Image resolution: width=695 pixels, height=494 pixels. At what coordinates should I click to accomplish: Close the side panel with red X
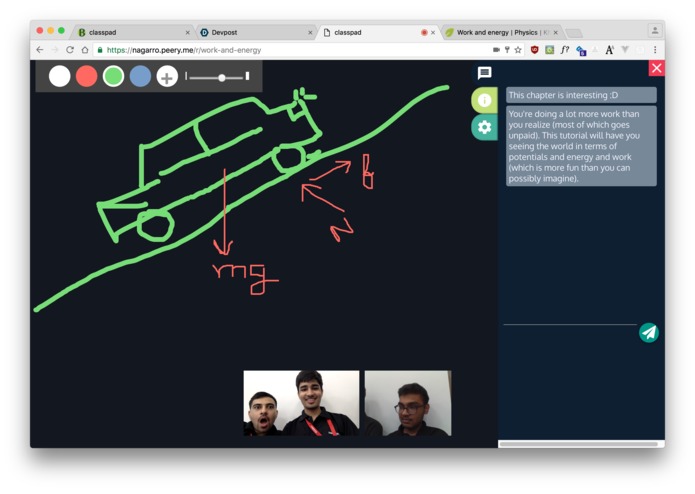click(x=656, y=68)
